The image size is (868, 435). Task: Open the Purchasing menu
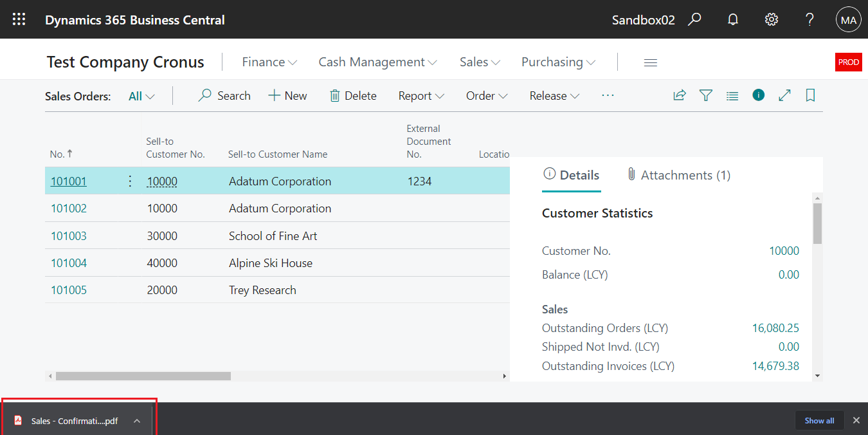pos(557,62)
